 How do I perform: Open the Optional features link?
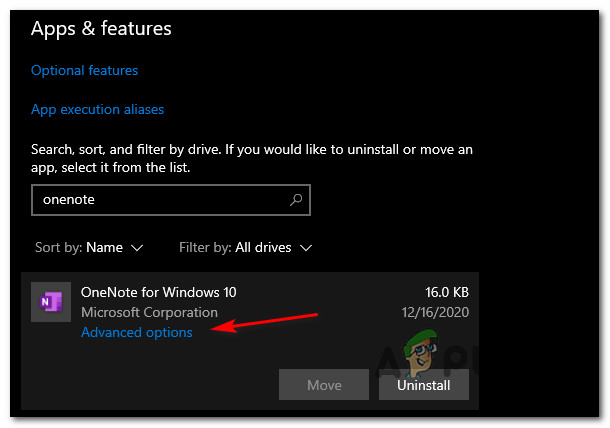(x=84, y=71)
